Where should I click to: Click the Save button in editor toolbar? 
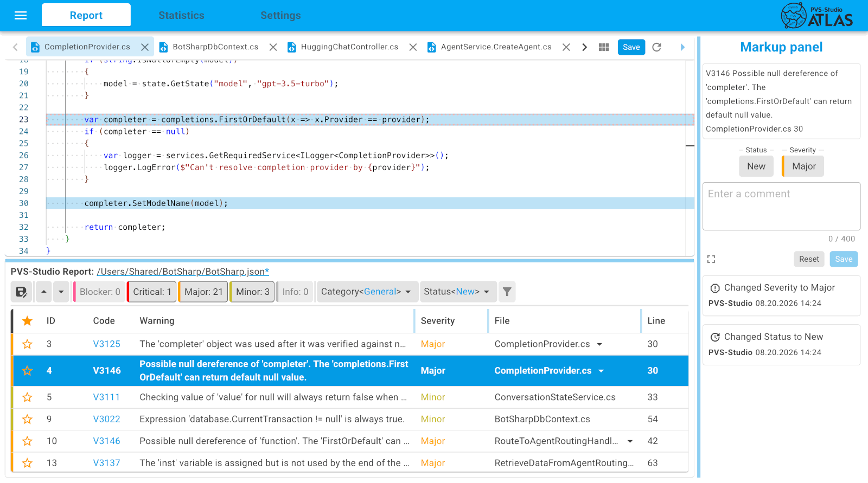tap(631, 47)
